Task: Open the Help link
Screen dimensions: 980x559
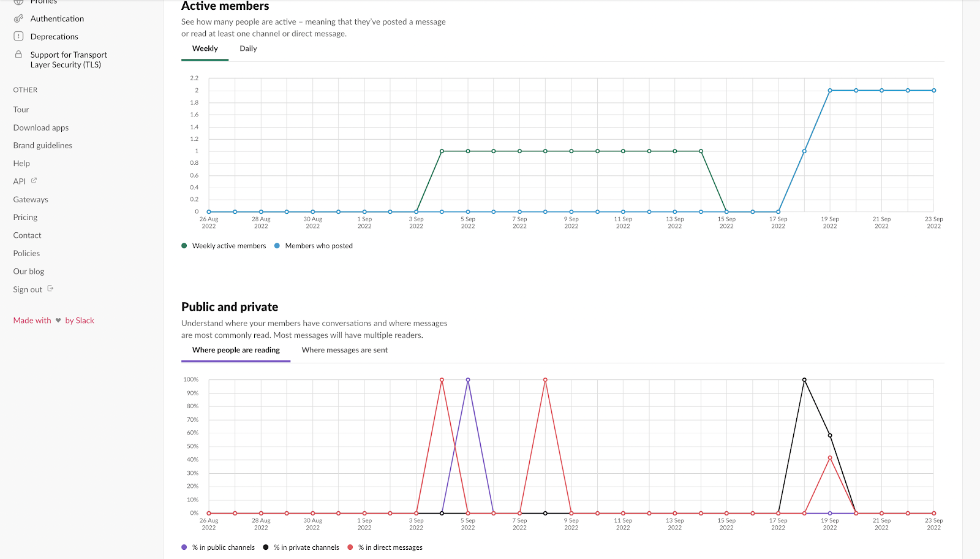Action: click(21, 164)
